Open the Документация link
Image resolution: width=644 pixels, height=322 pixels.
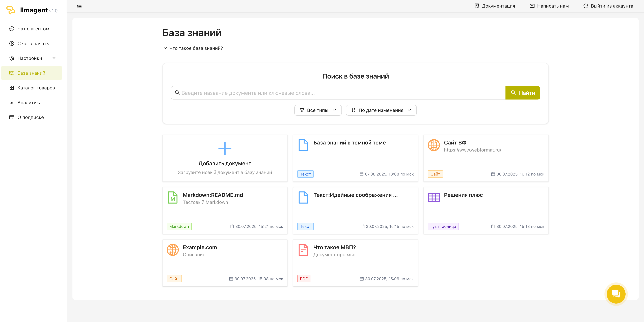[x=495, y=6]
